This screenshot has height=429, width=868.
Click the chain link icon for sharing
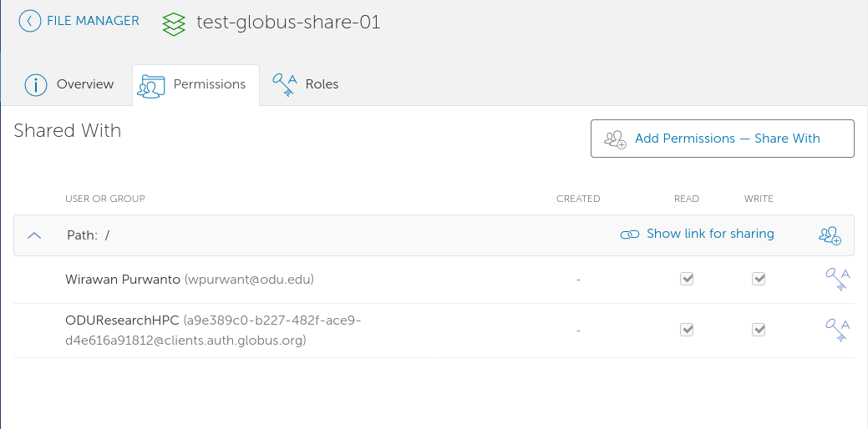pyautogui.click(x=630, y=235)
